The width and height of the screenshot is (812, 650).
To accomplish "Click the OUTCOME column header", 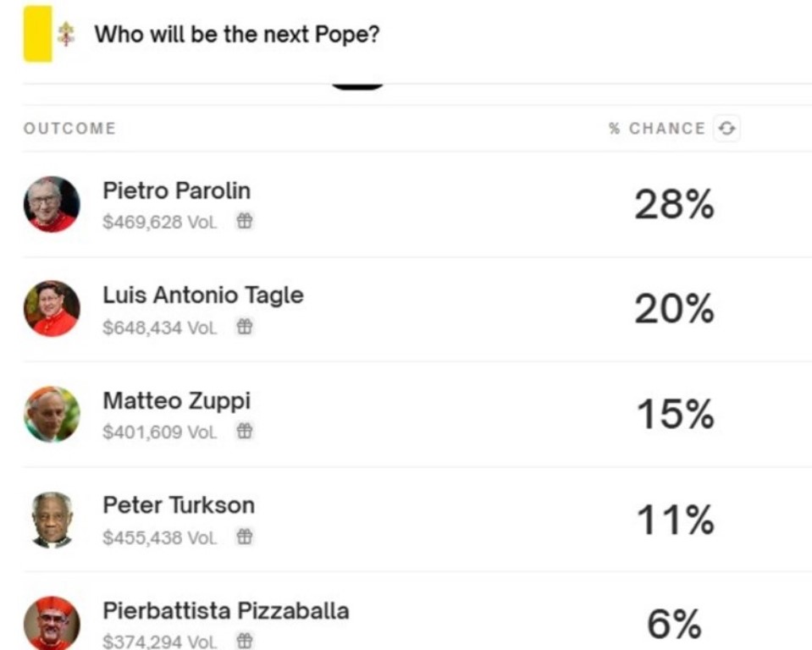I will 69,129.
